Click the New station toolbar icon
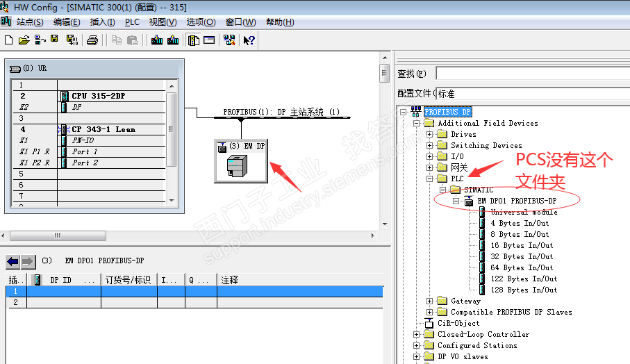The width and height of the screenshot is (630, 364). [x=8, y=40]
